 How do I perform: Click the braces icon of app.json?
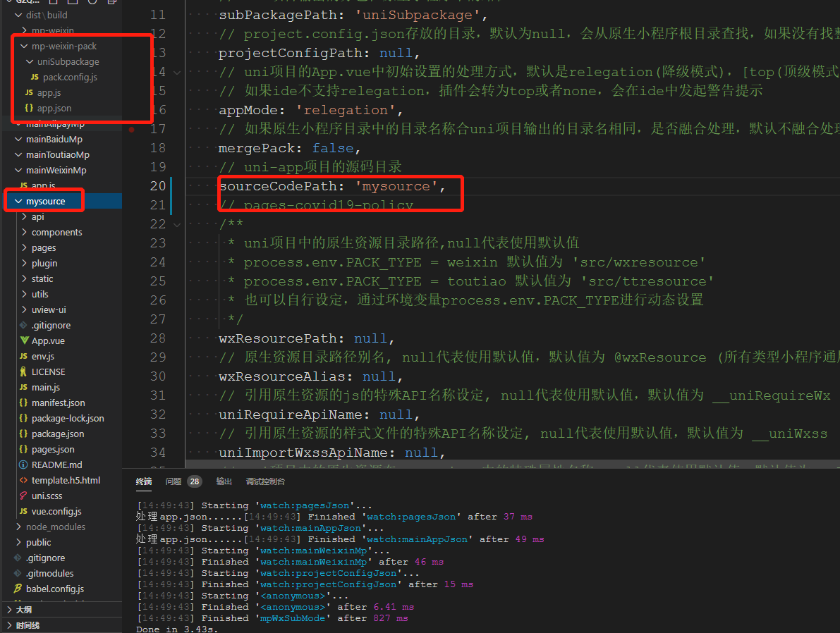click(29, 108)
